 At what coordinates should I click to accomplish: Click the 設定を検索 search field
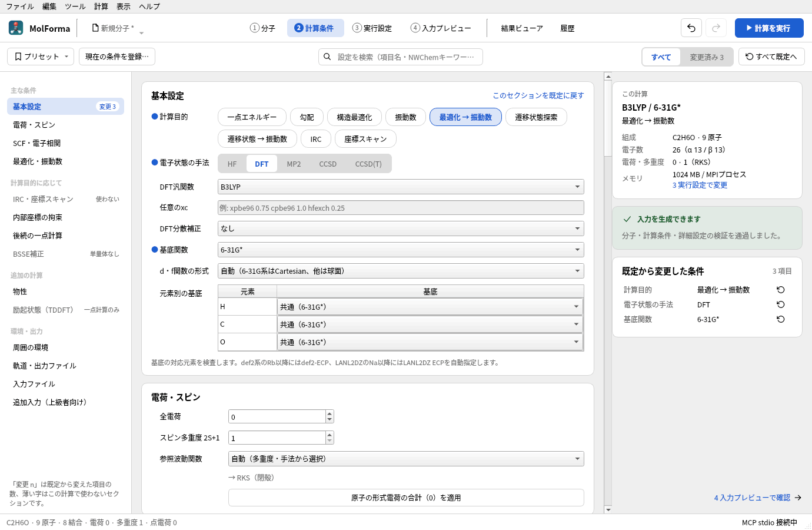click(401, 57)
